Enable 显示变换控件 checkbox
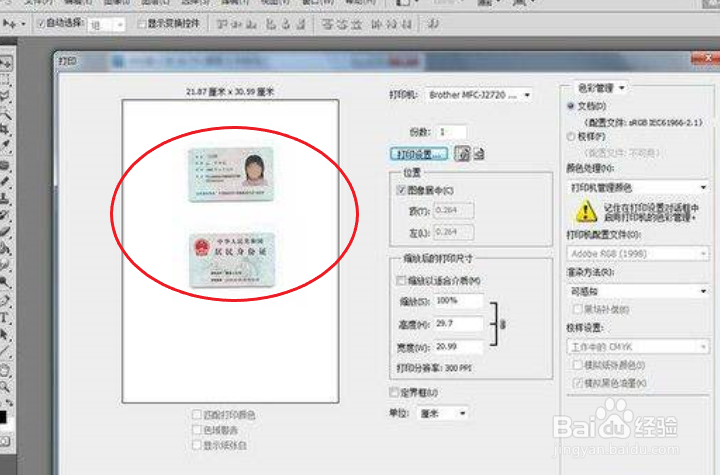 coord(142,23)
